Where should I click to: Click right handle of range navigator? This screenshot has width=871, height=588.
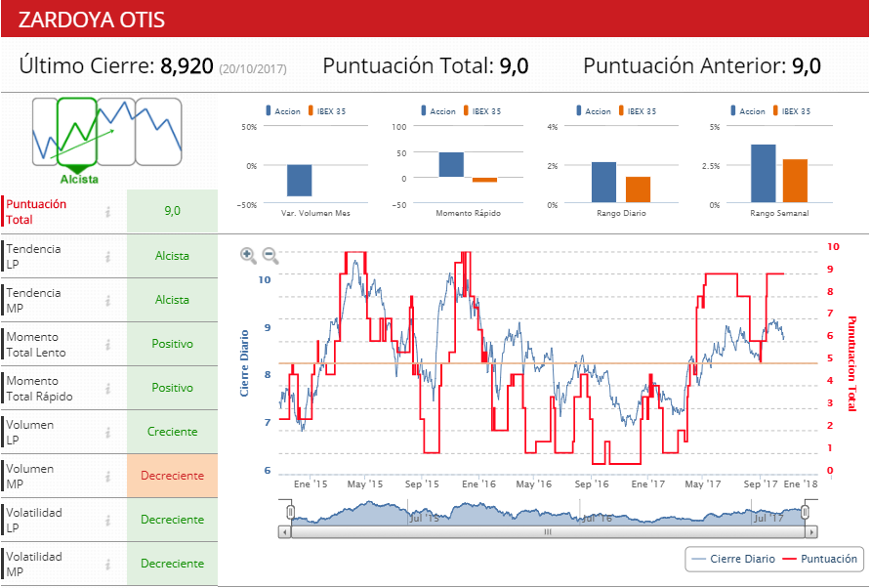click(806, 512)
